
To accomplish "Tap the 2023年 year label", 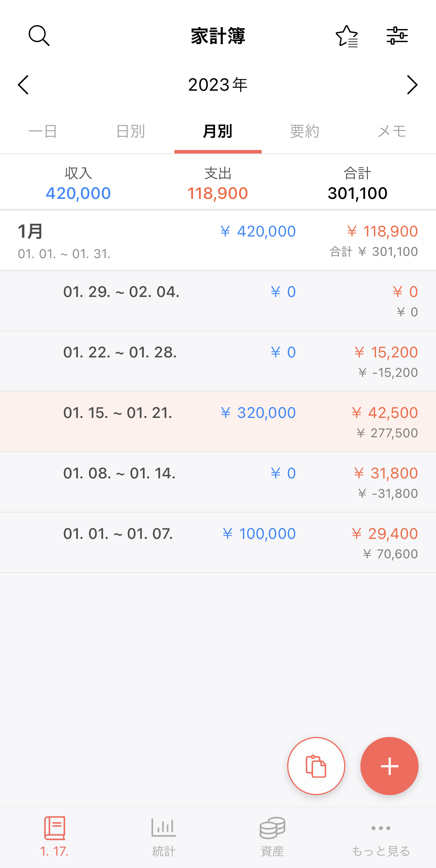I will [x=218, y=85].
